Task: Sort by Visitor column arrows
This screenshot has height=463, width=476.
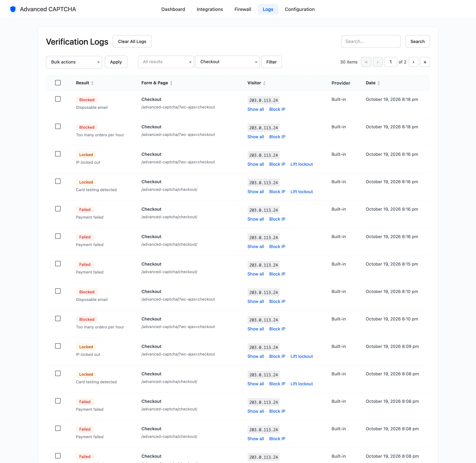Action: pos(264,83)
